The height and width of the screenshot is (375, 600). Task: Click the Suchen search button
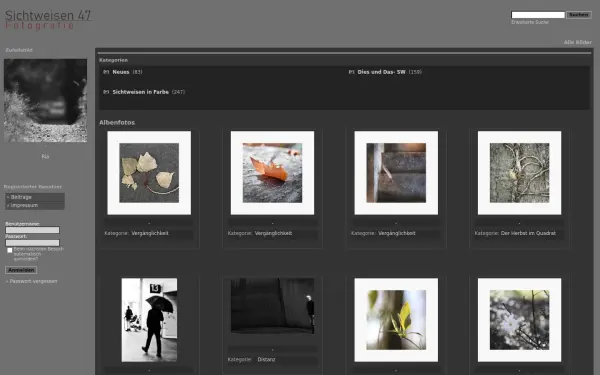(579, 15)
